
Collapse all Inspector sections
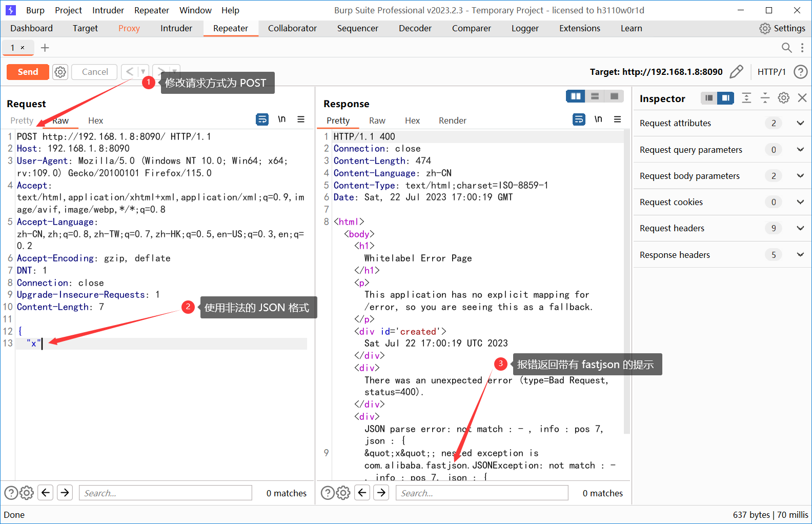pos(765,98)
